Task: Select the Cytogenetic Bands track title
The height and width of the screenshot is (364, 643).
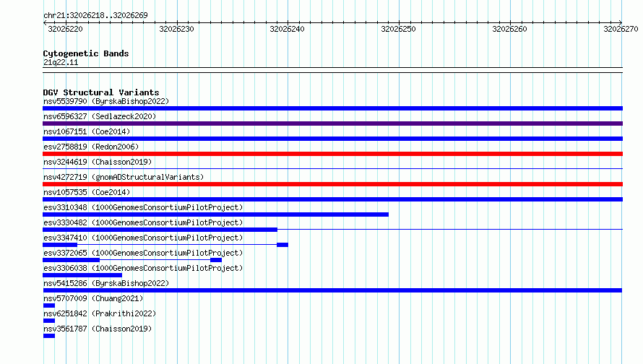Action: coord(86,53)
